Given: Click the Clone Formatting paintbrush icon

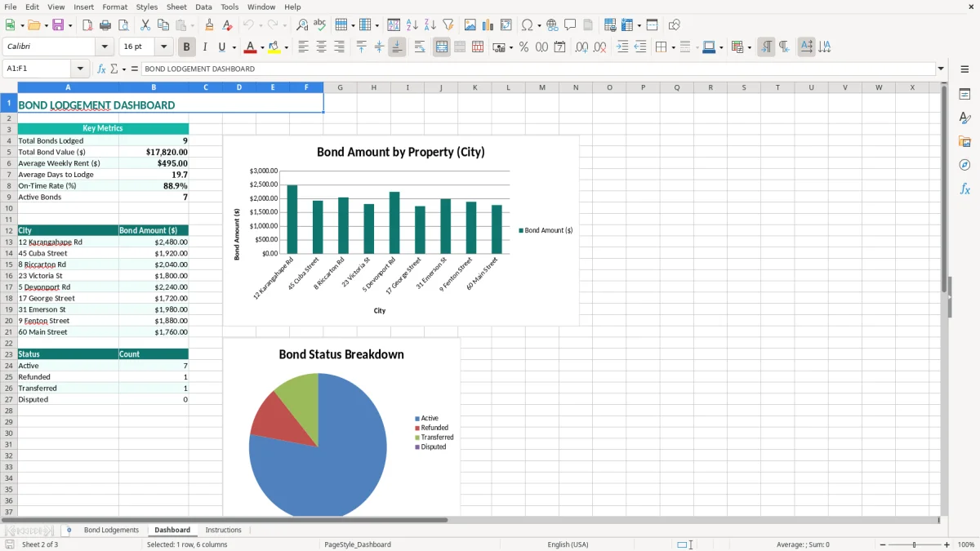Looking at the screenshot, I should point(210,25).
